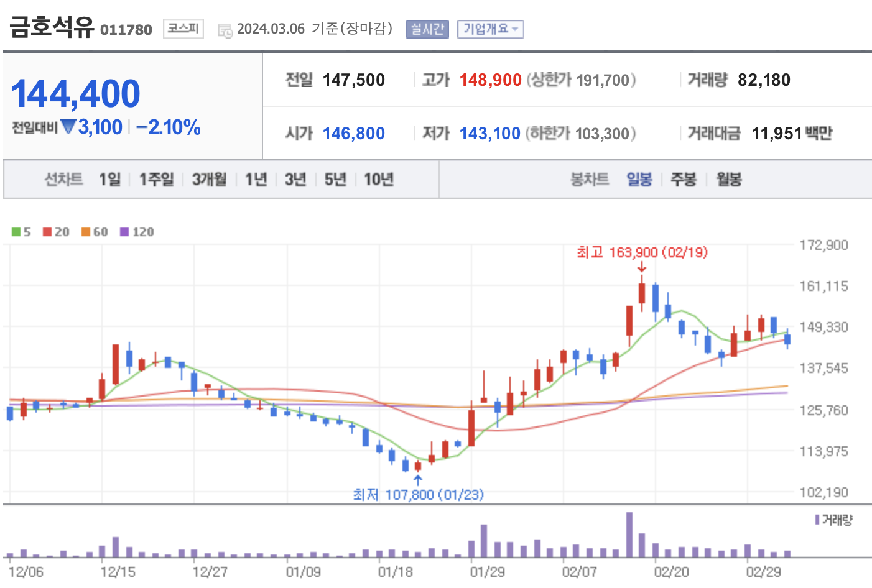872x588 pixels.
Task: Select the 3년 line chart period
Action: pyautogui.click(x=295, y=180)
